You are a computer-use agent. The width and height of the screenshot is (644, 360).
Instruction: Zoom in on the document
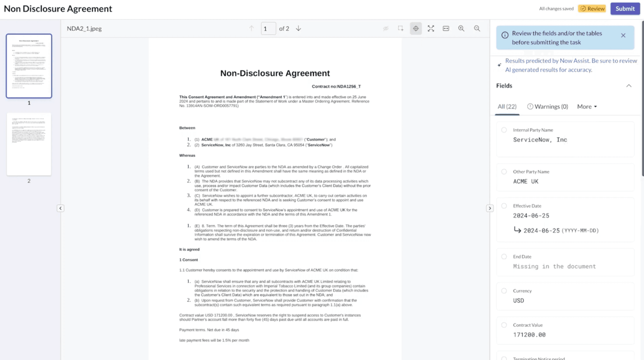point(461,28)
